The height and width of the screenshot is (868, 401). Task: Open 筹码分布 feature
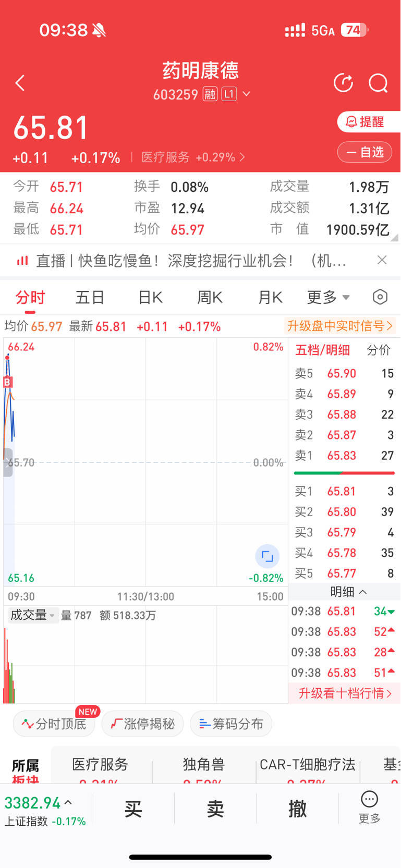[x=231, y=724]
